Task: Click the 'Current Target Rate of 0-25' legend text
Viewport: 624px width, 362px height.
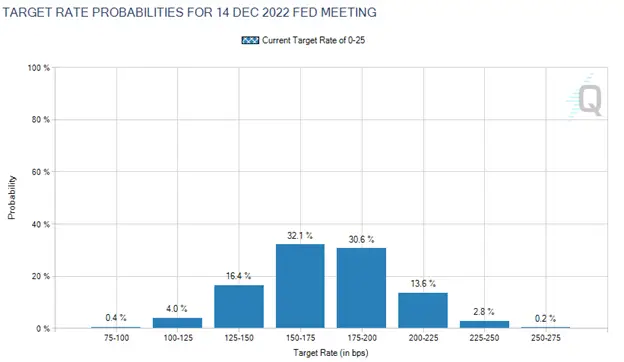Action: [x=314, y=40]
